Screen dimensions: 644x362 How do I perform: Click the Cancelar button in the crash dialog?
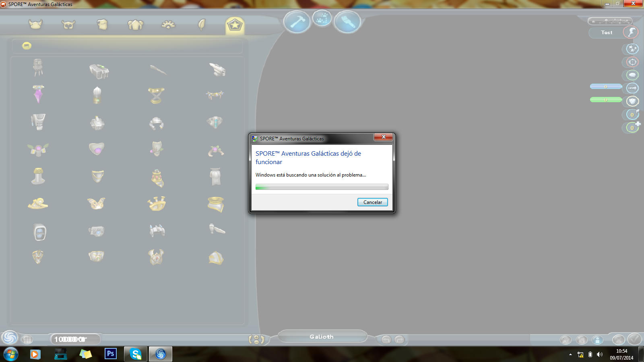point(373,202)
